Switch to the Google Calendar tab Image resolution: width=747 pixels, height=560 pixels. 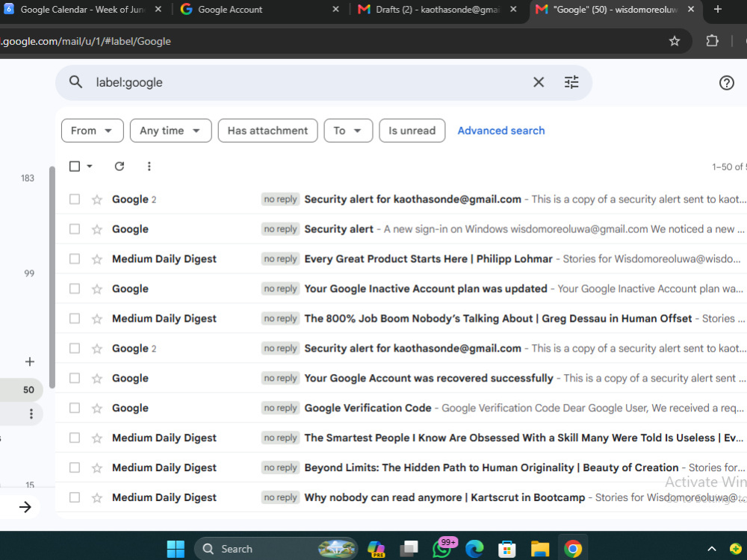coord(84,9)
